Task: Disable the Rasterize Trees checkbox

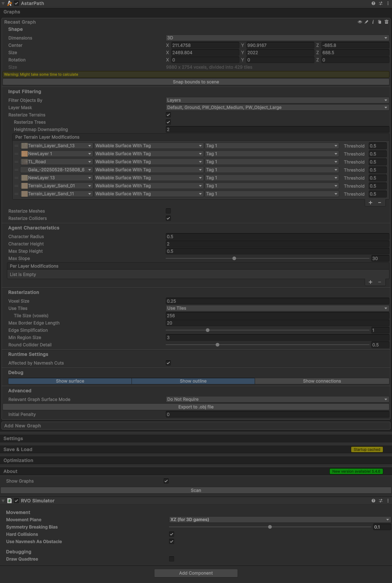Action: (168, 122)
